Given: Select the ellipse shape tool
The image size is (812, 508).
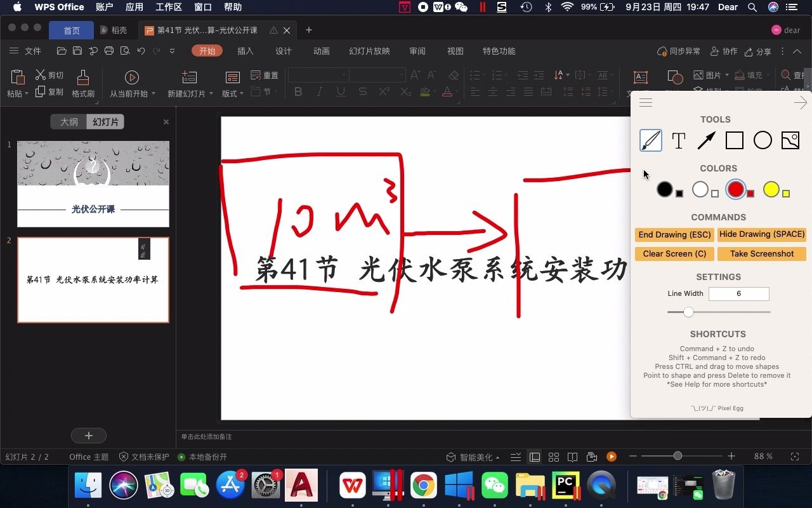Looking at the screenshot, I should click(763, 140).
